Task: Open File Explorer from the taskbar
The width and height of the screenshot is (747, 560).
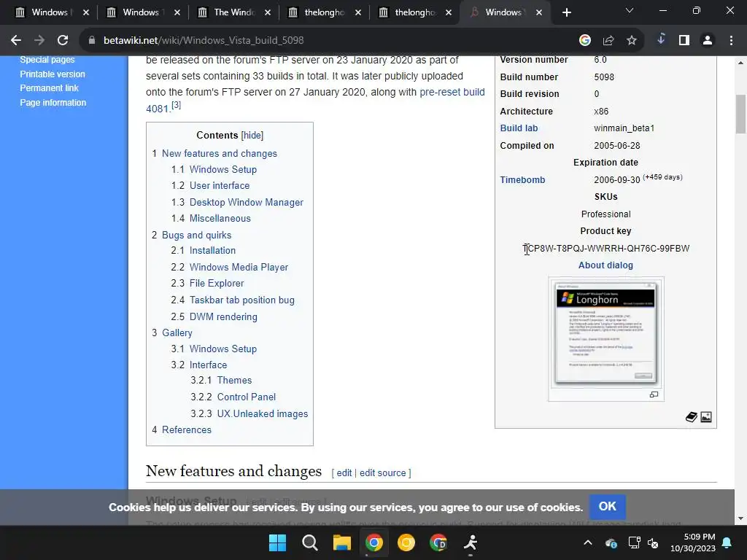Action: (341, 542)
